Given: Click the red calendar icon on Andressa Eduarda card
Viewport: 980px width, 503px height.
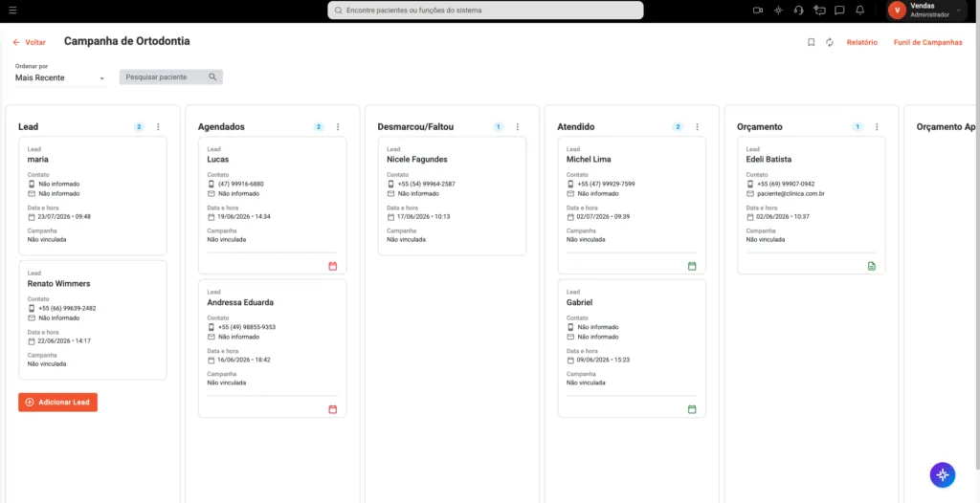Looking at the screenshot, I should pyautogui.click(x=332, y=409).
